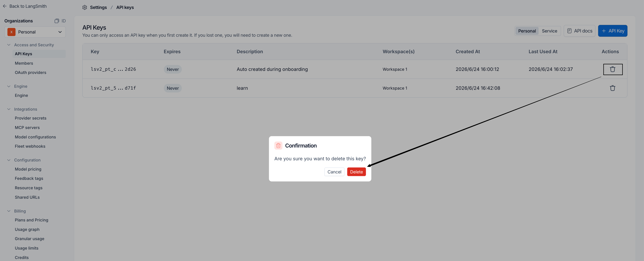
Task: Click the last used time 2026/6/24 16:02:37
Action: [551, 69]
